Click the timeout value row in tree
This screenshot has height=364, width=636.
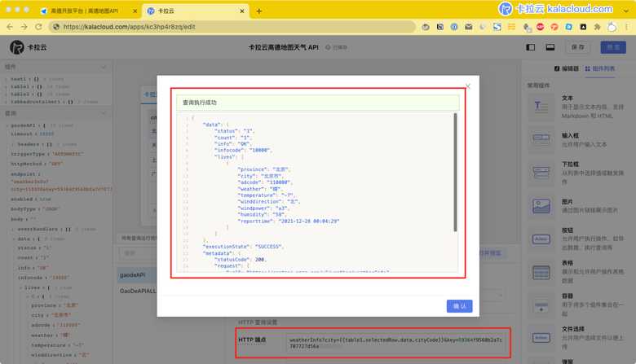tap(33, 134)
